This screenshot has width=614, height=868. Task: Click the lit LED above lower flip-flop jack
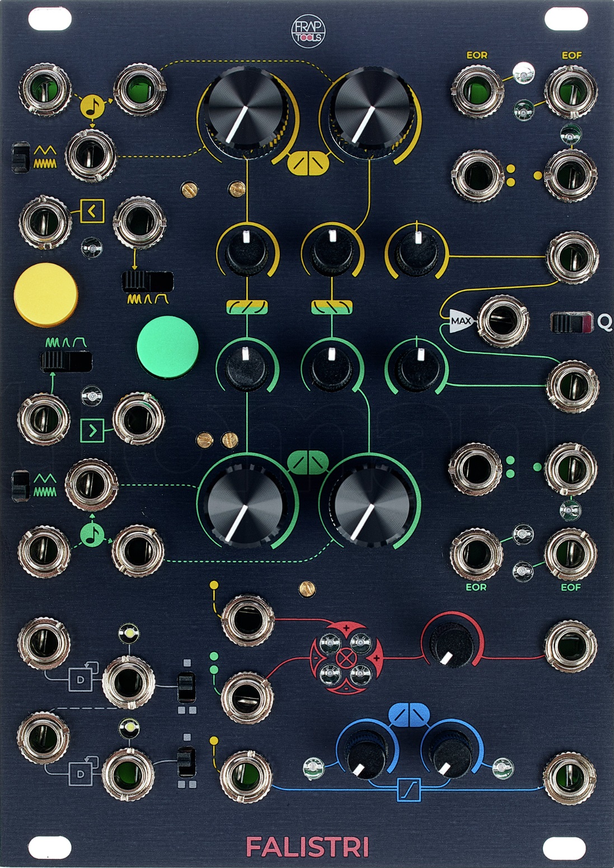pos(129,728)
